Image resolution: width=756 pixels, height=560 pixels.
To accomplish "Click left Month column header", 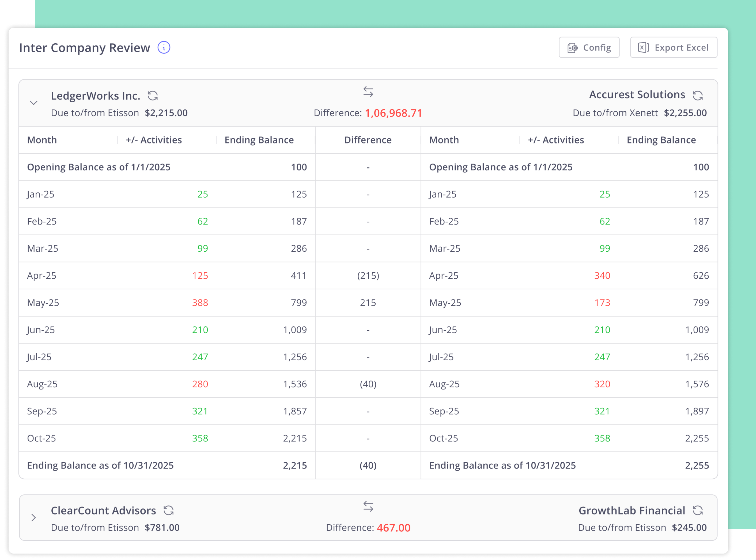I will (42, 140).
